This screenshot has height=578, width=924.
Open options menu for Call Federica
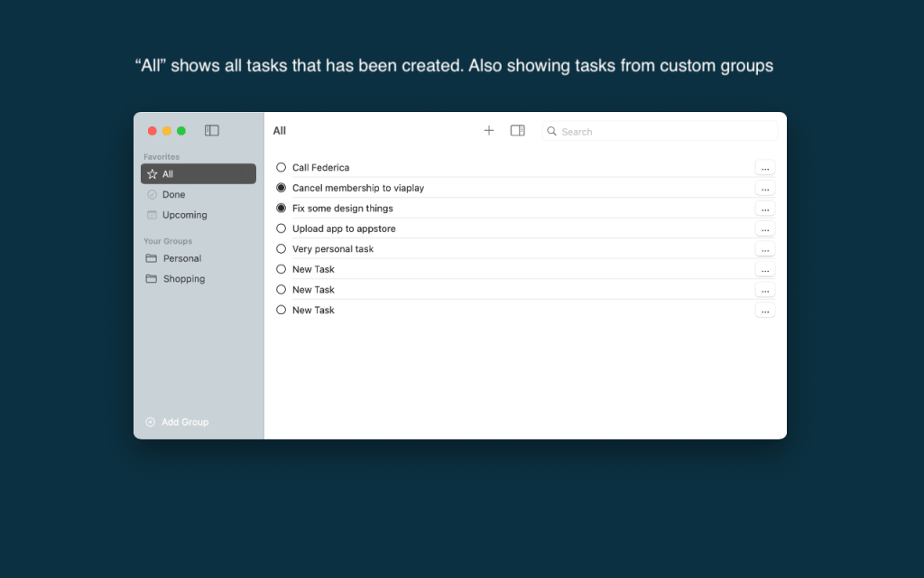point(764,168)
